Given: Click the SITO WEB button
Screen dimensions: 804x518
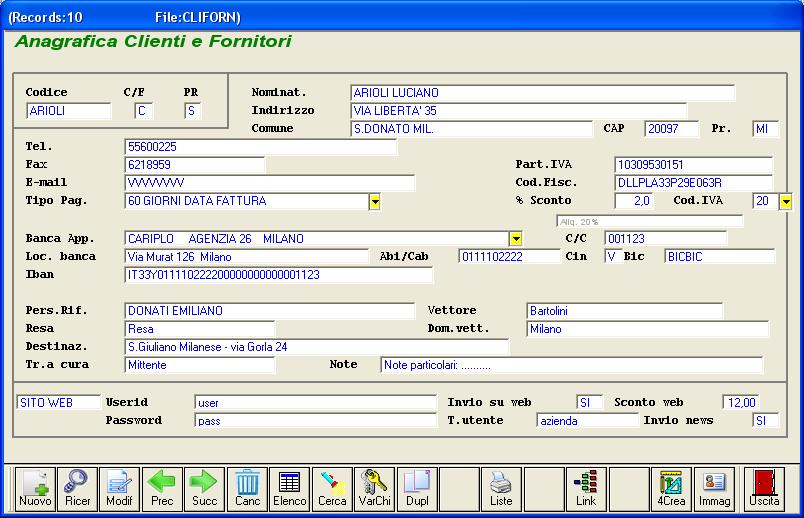Looking at the screenshot, I should 58,403.
